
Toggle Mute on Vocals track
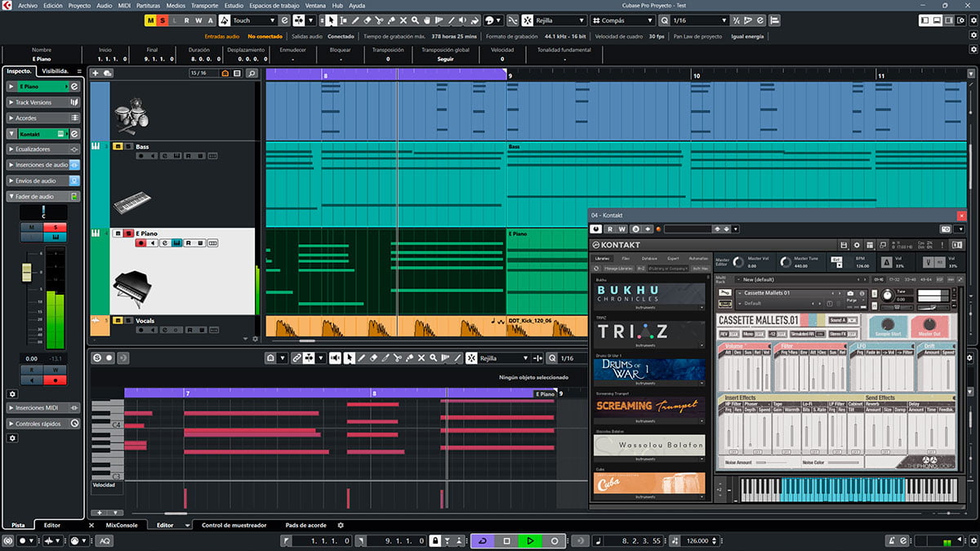(x=118, y=320)
